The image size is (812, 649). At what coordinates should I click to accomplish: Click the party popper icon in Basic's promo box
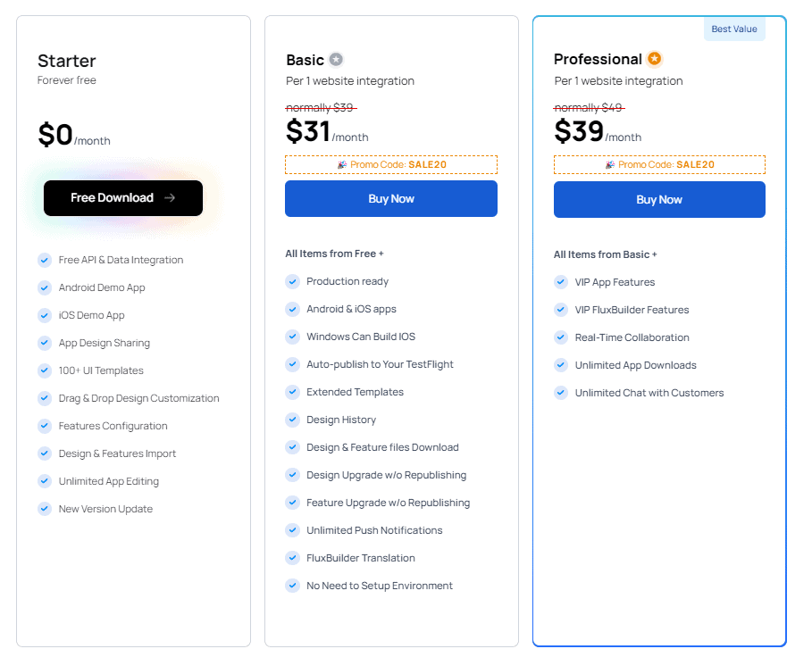[343, 164]
